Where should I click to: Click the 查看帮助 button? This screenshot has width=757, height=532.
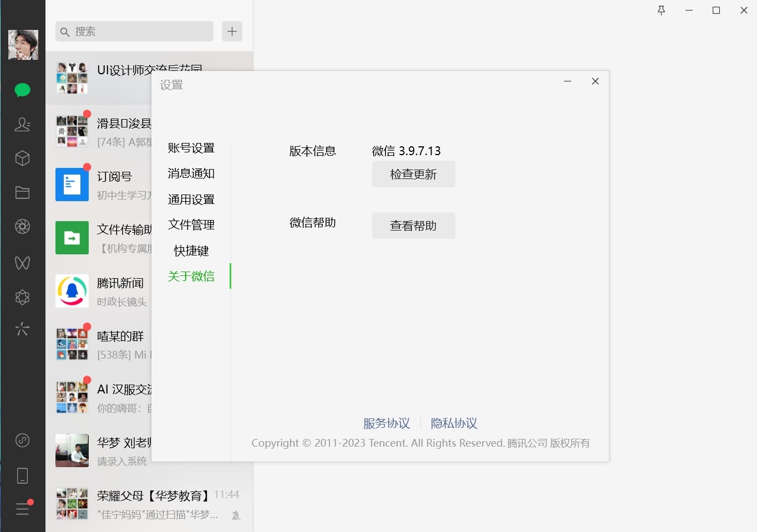pos(413,226)
